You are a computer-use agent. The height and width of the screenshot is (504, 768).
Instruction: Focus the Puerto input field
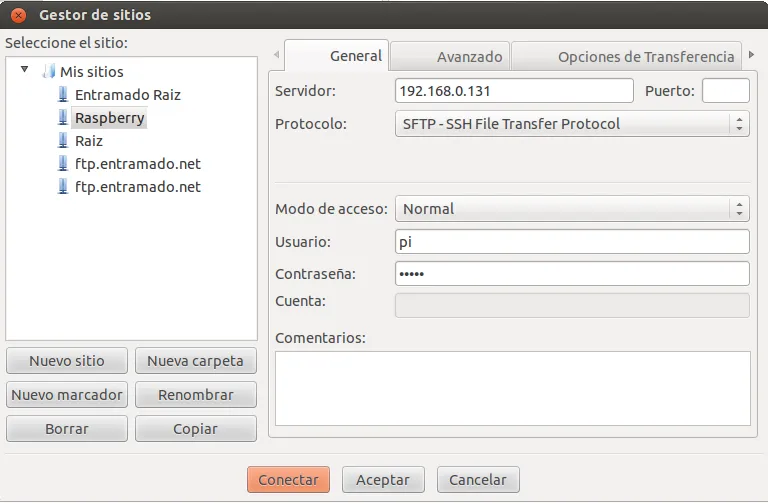pyautogui.click(x=725, y=91)
